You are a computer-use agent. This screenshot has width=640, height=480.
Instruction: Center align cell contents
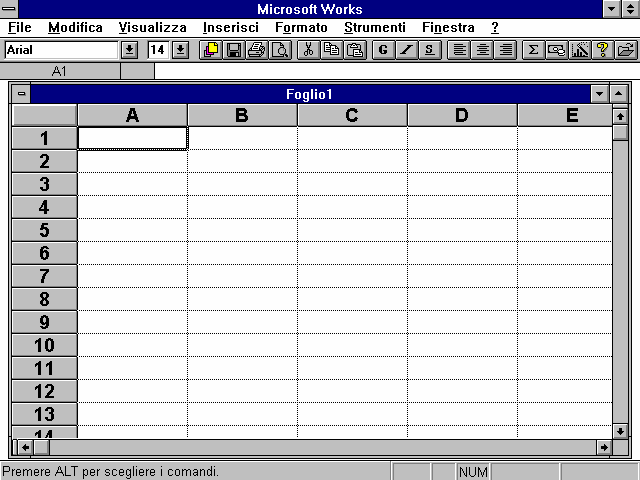482,50
